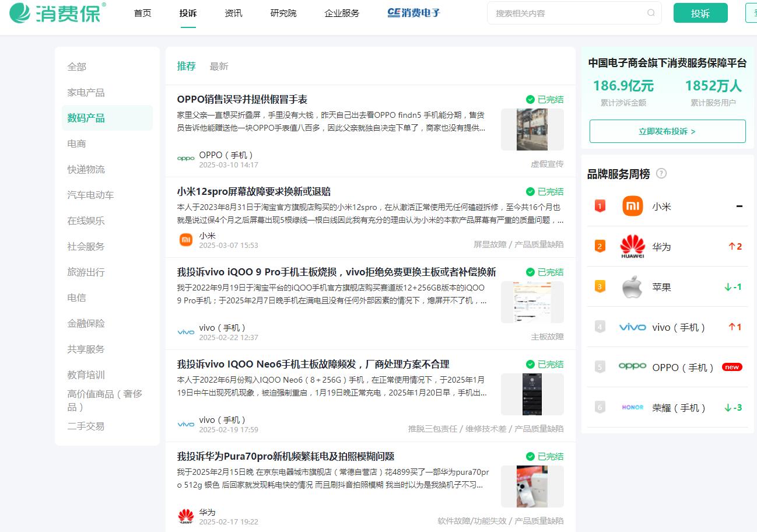The height and width of the screenshot is (532, 757).
Task: Click 立即发布投诉 button
Action: pos(667,131)
